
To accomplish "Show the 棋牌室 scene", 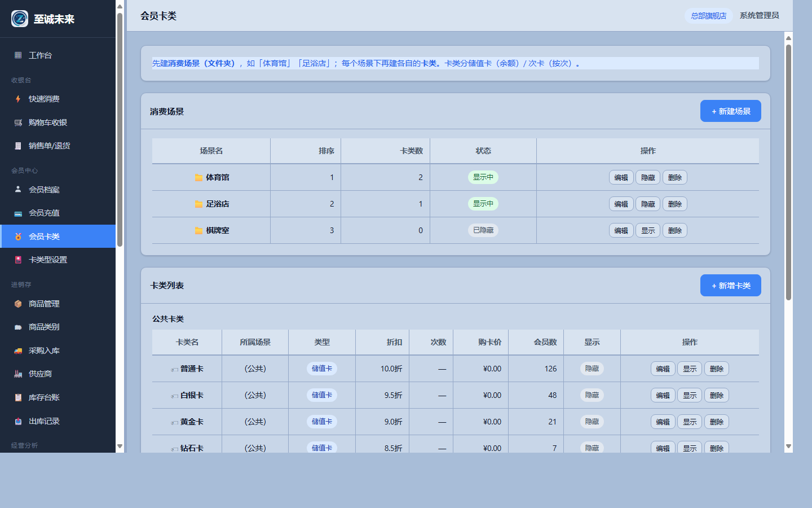I will [648, 230].
